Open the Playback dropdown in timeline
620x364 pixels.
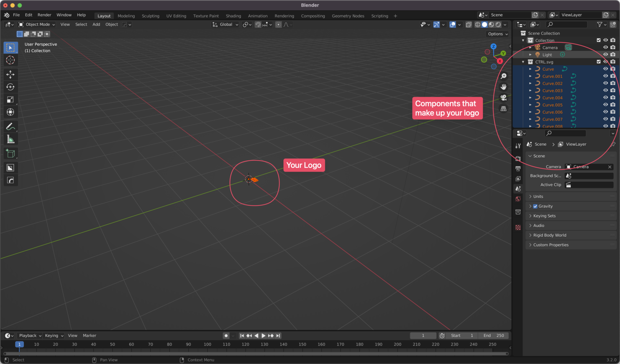click(30, 336)
